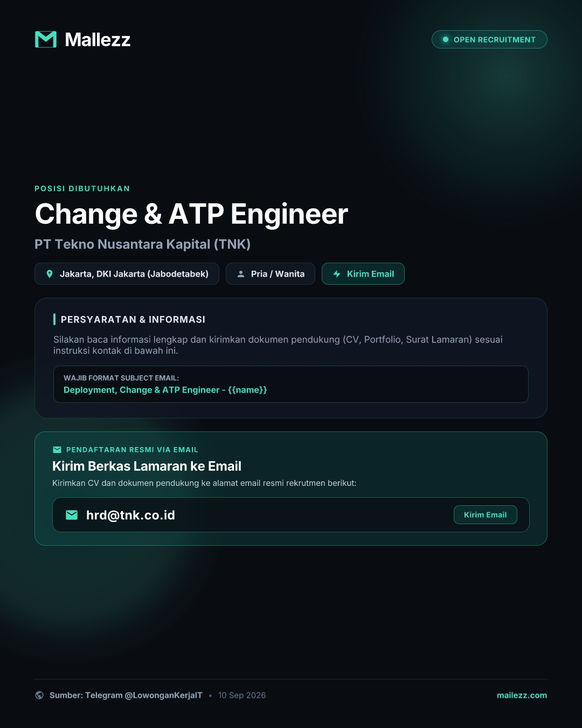Click the globe icon next to Sumber
Image resolution: width=582 pixels, height=728 pixels.
click(39, 695)
